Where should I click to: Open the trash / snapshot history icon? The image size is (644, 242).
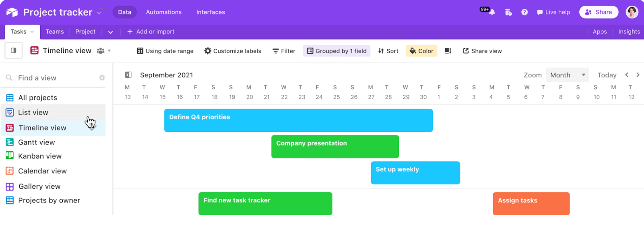[x=508, y=12]
